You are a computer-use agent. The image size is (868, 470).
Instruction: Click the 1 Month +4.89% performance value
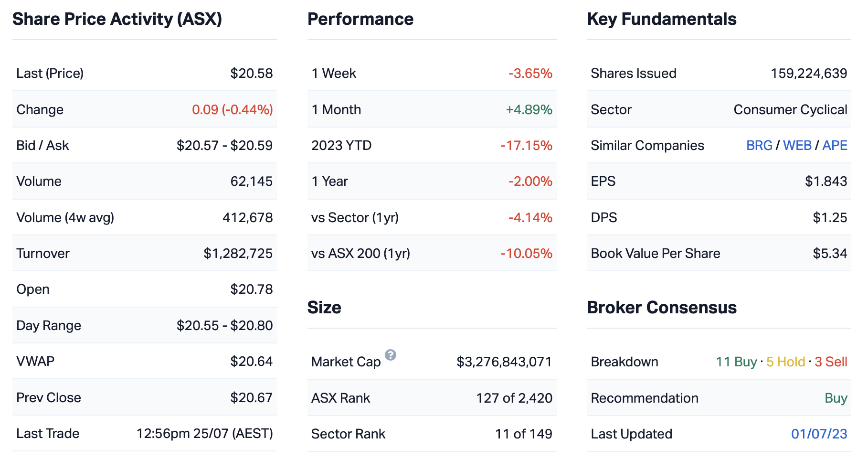(529, 109)
